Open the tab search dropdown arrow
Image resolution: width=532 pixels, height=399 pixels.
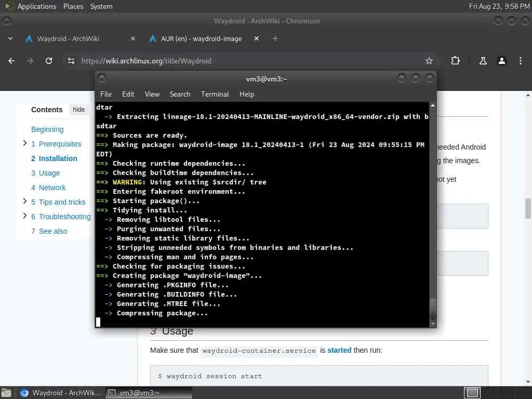tap(10, 38)
